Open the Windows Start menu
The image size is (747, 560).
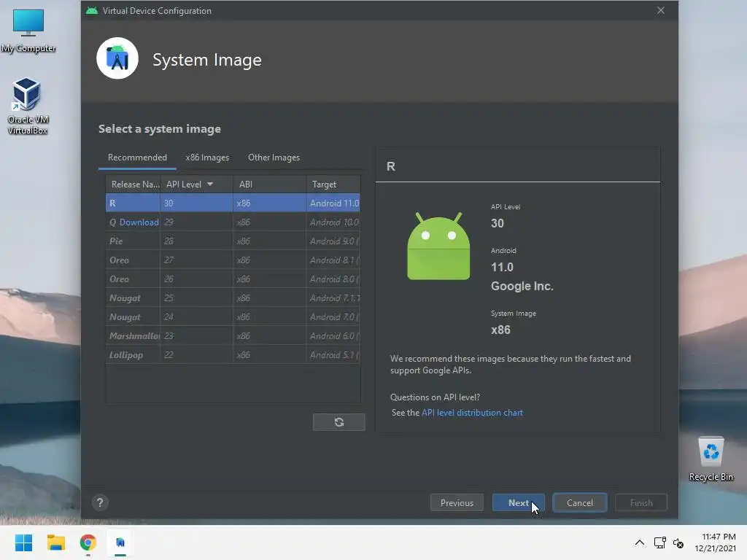[x=23, y=542]
